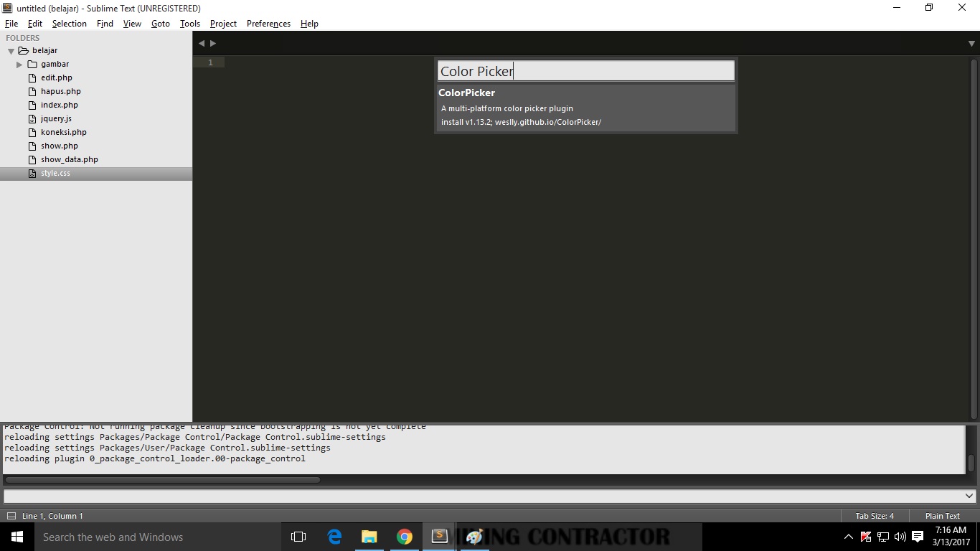Open the Goto menu

pos(160,23)
